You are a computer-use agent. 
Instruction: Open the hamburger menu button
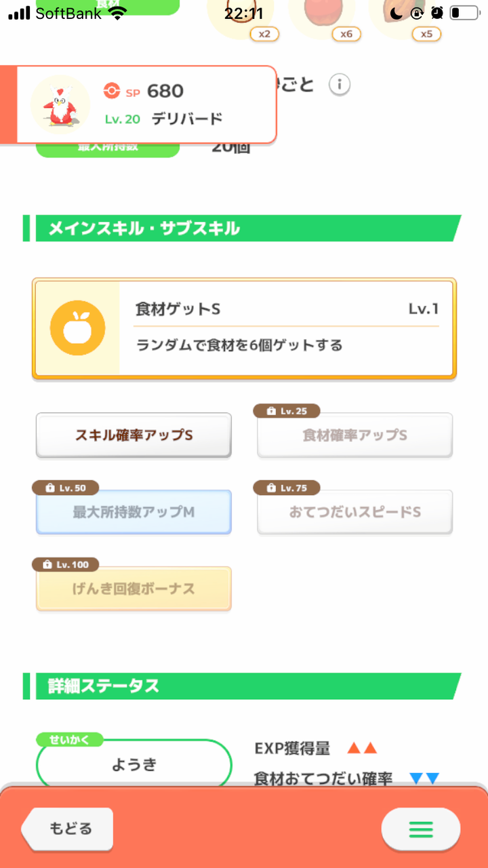420,829
